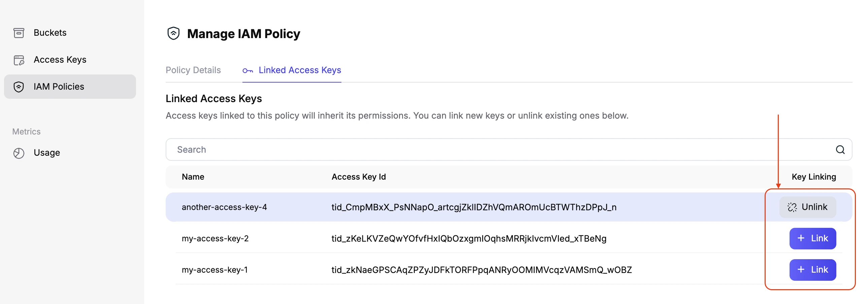Switch to the Policy Details tab

tap(193, 70)
